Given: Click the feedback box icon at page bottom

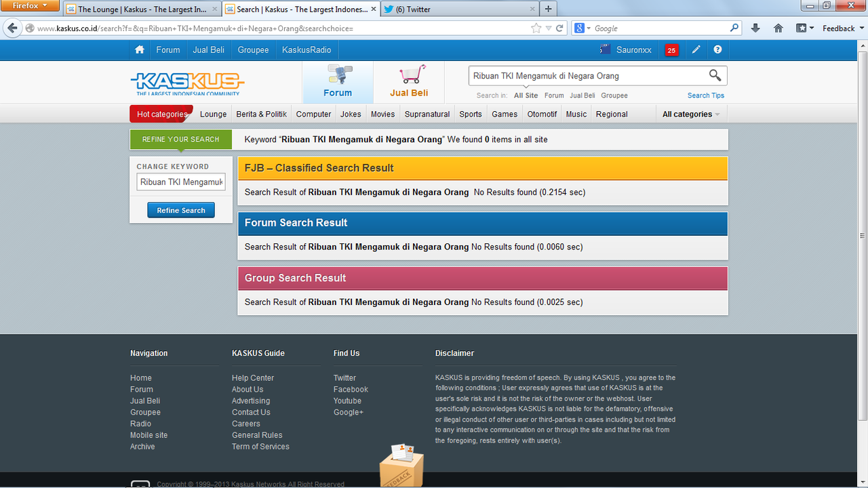Looking at the screenshot, I should pyautogui.click(x=401, y=465).
